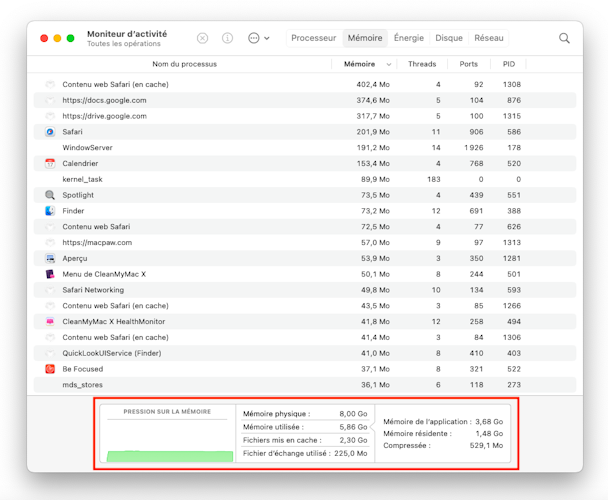Click the icon of 402,4 Mo Safari cache row

50,85
